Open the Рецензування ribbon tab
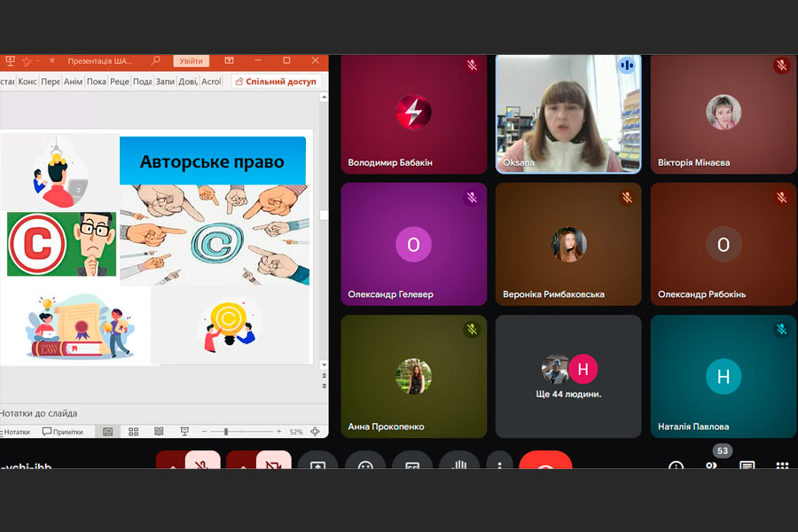 click(119, 82)
